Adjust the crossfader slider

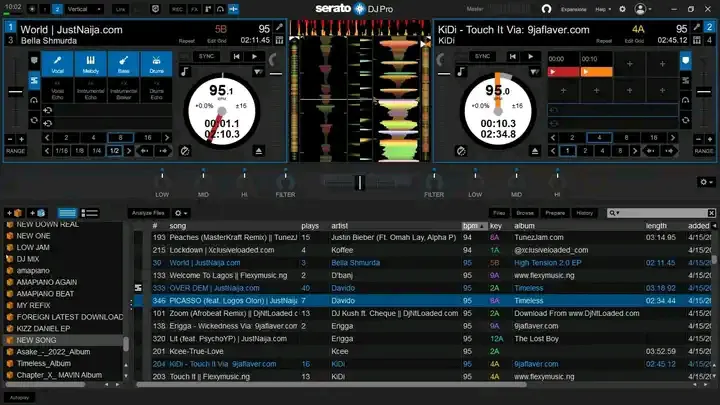(x=360, y=182)
